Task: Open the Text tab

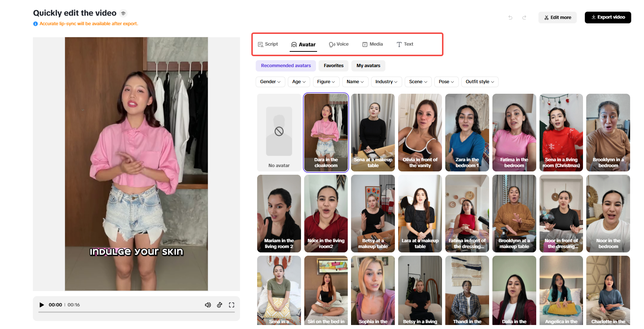Action: point(405,44)
